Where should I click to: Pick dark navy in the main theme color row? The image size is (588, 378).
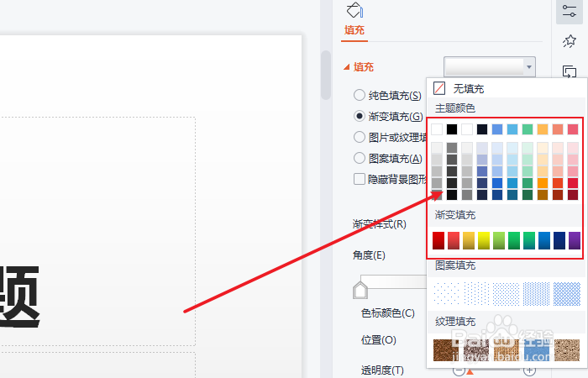pos(482,129)
